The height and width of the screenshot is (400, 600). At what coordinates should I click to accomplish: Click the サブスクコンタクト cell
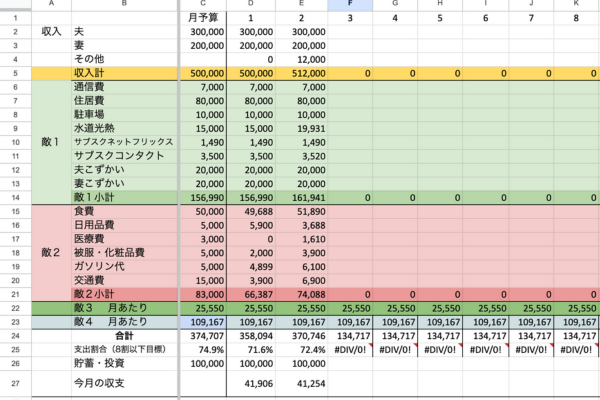[124, 156]
